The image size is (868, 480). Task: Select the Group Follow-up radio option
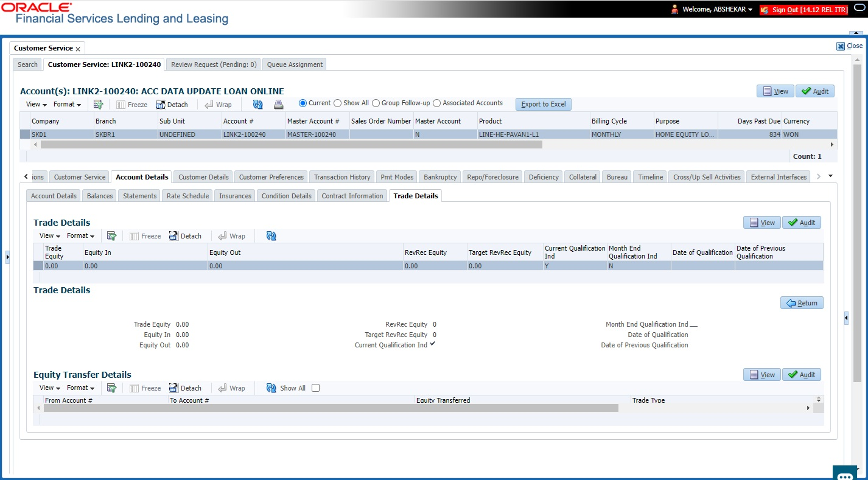376,103
